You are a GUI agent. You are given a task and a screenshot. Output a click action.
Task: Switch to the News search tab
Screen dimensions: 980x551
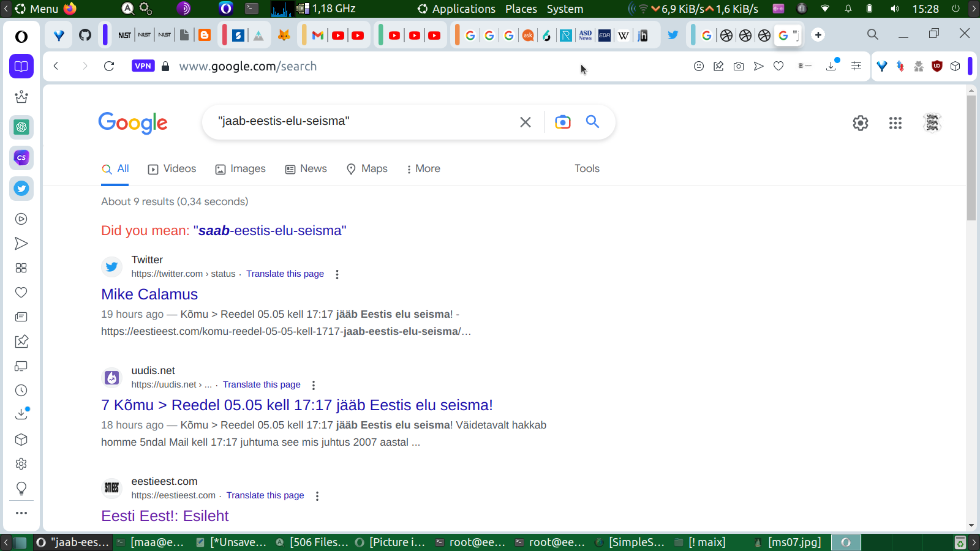[306, 169]
